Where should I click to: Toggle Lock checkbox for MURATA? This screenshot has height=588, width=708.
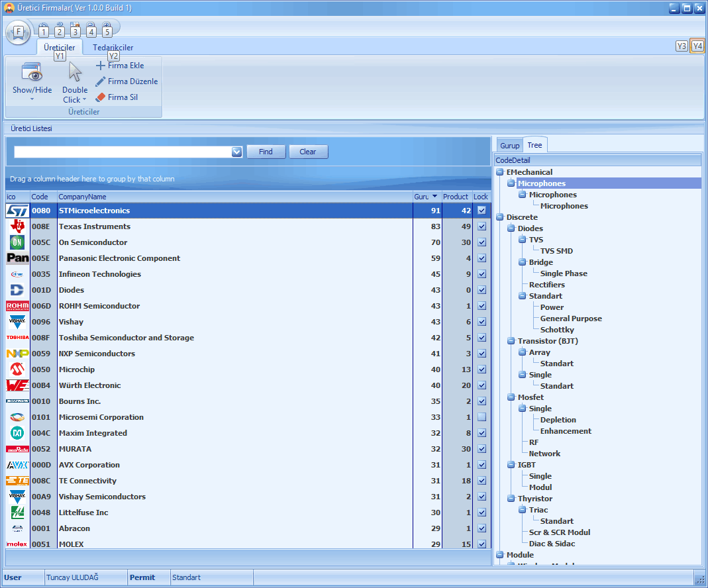tap(481, 449)
